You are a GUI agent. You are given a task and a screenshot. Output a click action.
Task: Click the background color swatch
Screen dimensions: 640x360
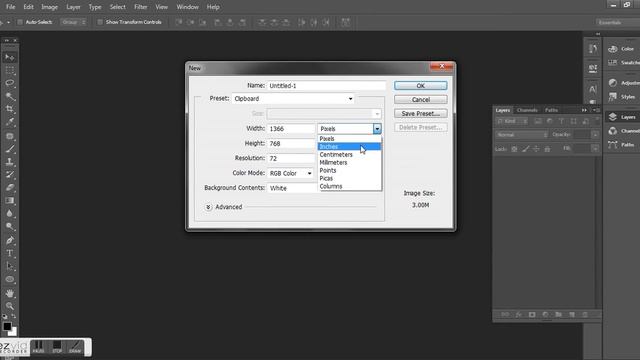(x=13, y=332)
